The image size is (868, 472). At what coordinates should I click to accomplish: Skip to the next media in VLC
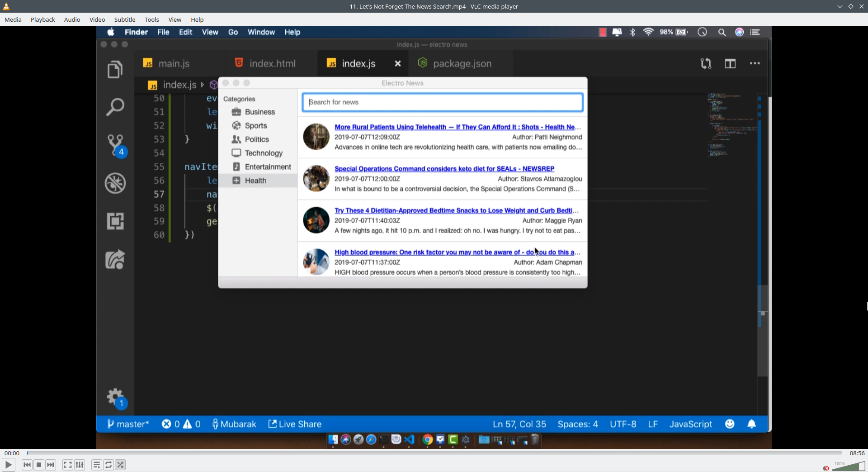click(x=51, y=465)
